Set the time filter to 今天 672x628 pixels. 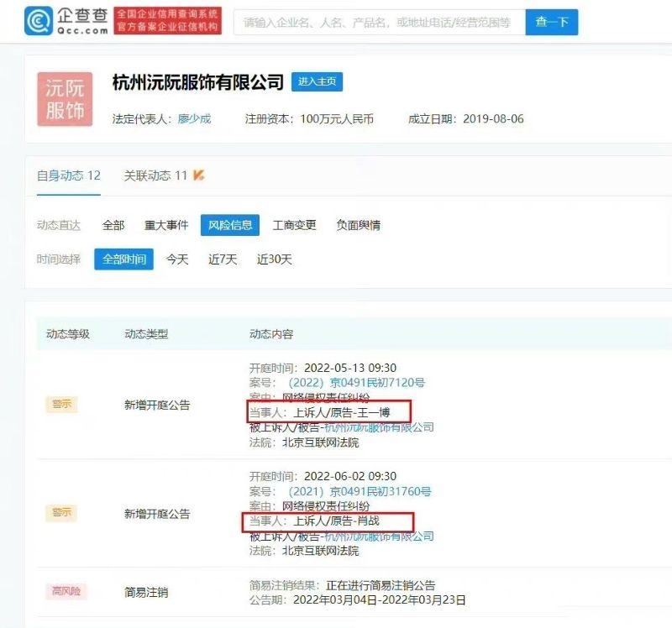(177, 259)
